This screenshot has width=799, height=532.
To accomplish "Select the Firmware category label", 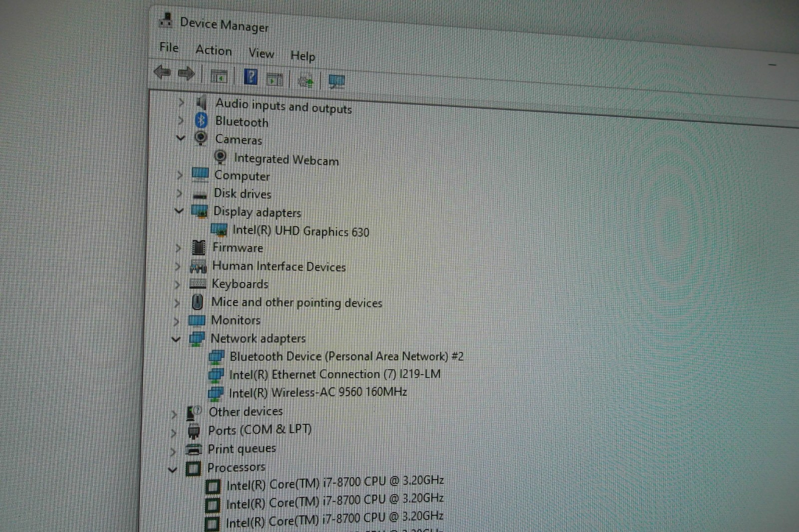I will 238,248.
